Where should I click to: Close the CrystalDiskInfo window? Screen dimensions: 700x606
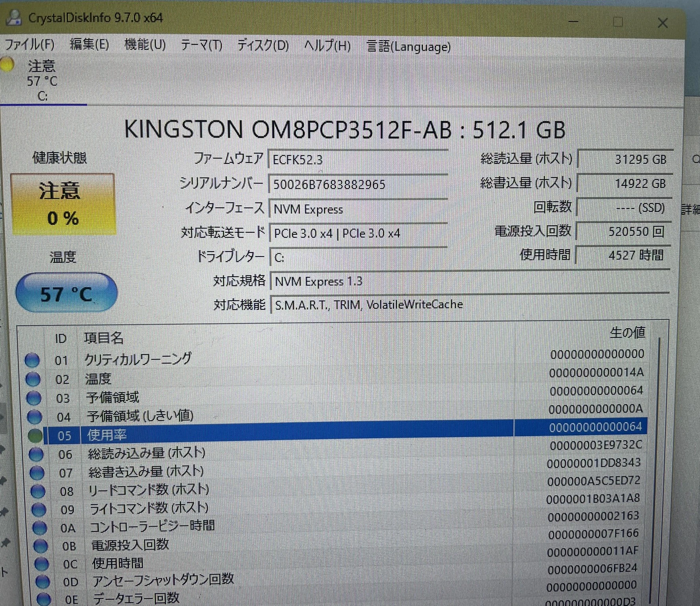[x=662, y=23]
